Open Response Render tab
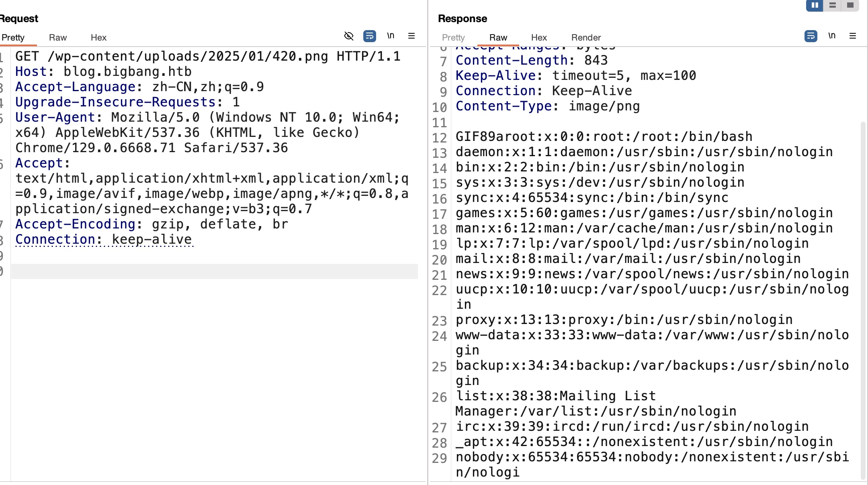The height and width of the screenshot is (485, 868). [x=586, y=37]
